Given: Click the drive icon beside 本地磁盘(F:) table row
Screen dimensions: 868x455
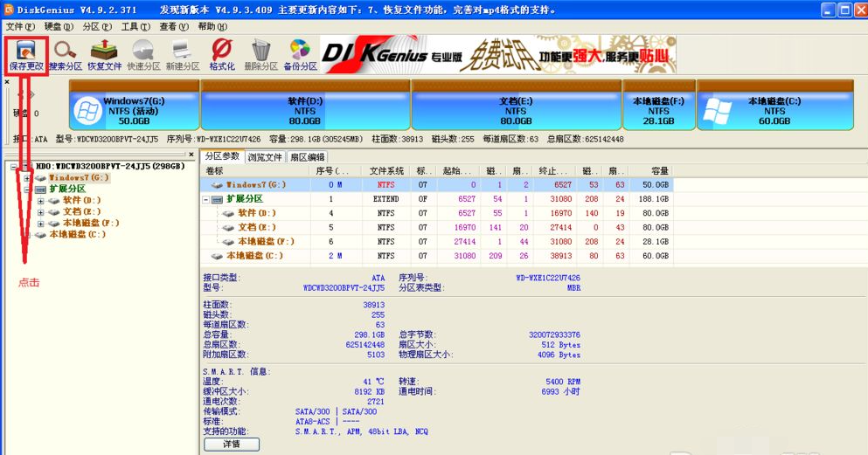Looking at the screenshot, I should coord(228,242).
